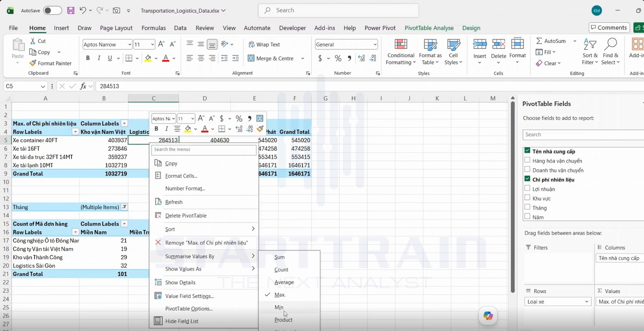Check the Lợi nhuận field
The image size is (644, 331).
pyautogui.click(x=527, y=189)
